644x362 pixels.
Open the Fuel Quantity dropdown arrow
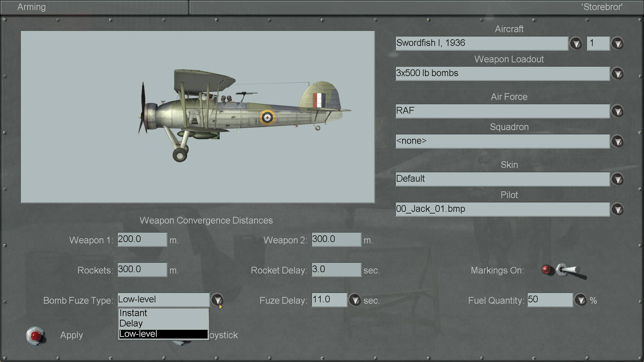pos(581,300)
